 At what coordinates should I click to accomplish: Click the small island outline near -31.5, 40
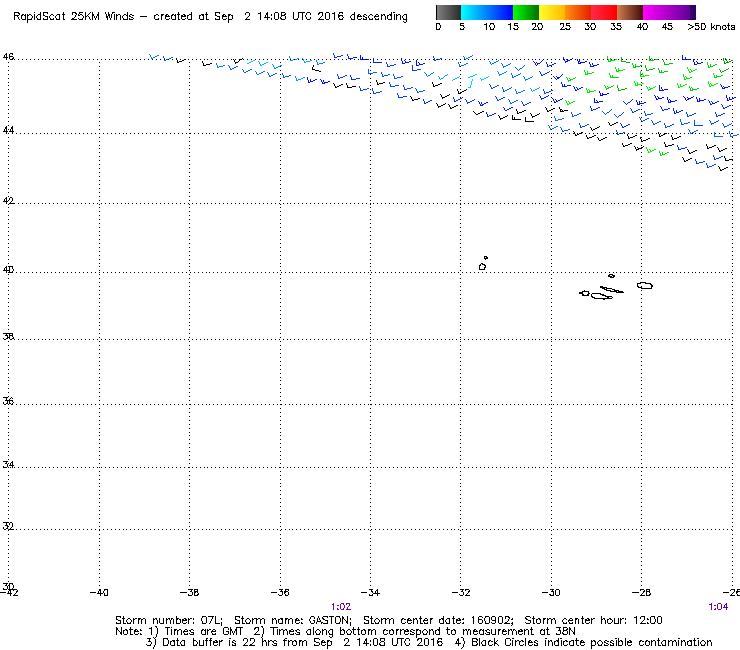coord(482,267)
